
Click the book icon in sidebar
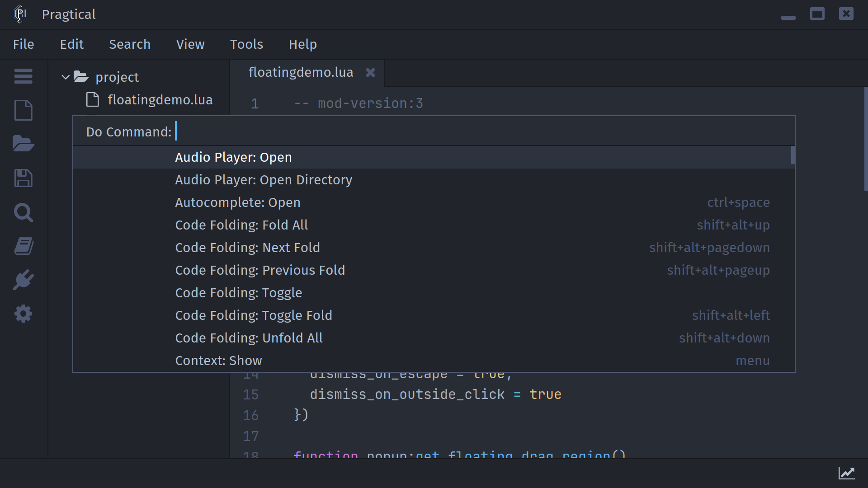coord(23,246)
